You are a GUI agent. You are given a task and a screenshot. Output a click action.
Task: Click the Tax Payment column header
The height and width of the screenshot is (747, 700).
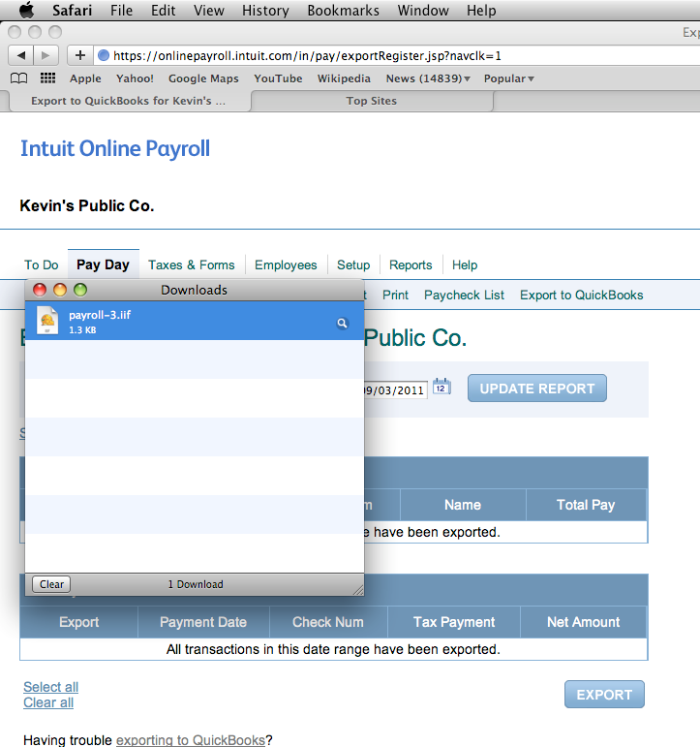coord(454,622)
